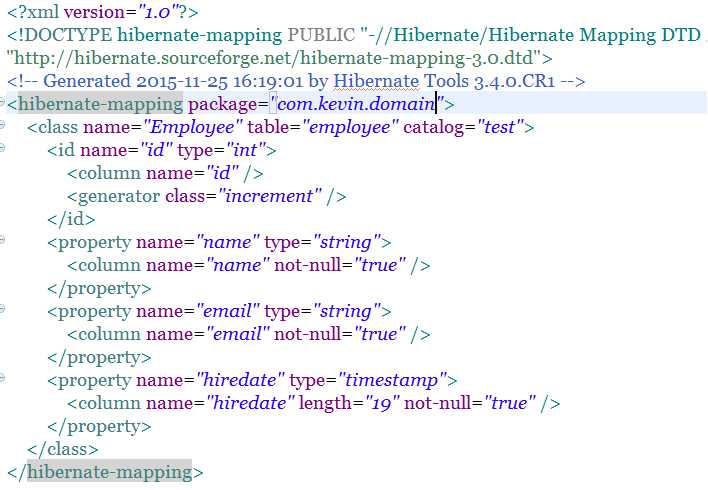Click the "hiredate" value in the column tag
708x490 pixels.
point(250,403)
